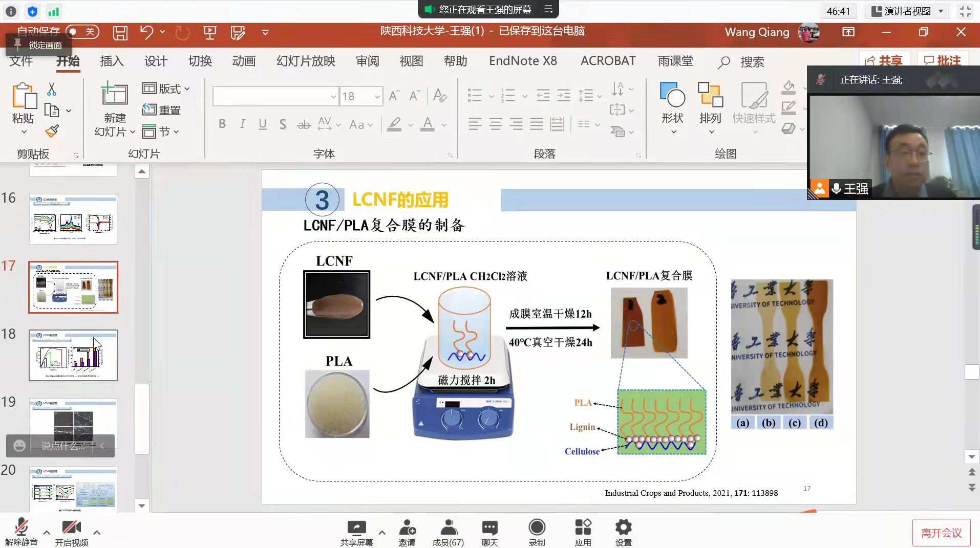Open the 幻灯片放映 ribbon tab
Screen dimensions: 980x548
point(306,61)
